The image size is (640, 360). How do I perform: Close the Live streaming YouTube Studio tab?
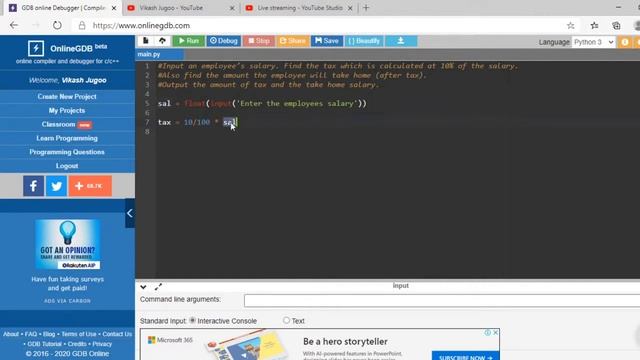tap(350, 8)
